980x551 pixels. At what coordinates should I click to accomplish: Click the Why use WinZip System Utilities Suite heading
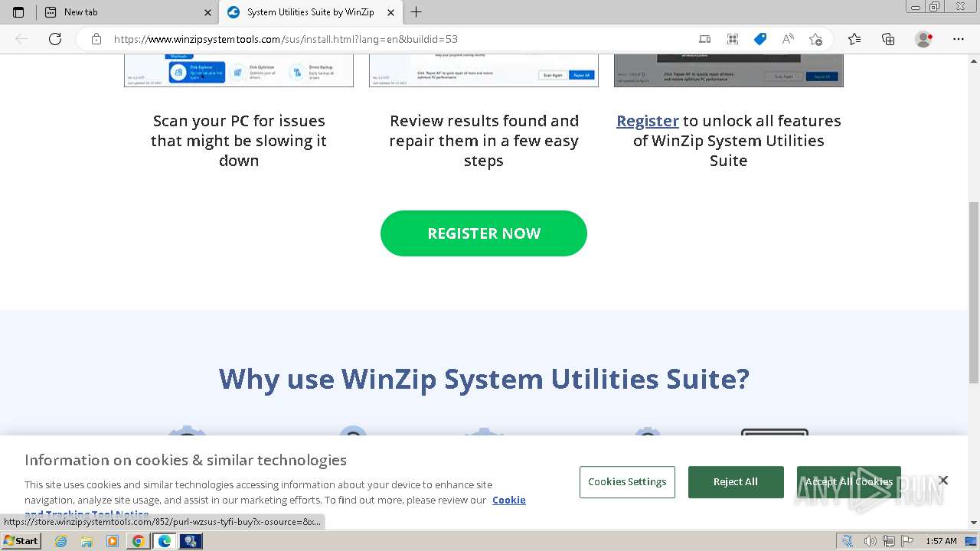484,379
